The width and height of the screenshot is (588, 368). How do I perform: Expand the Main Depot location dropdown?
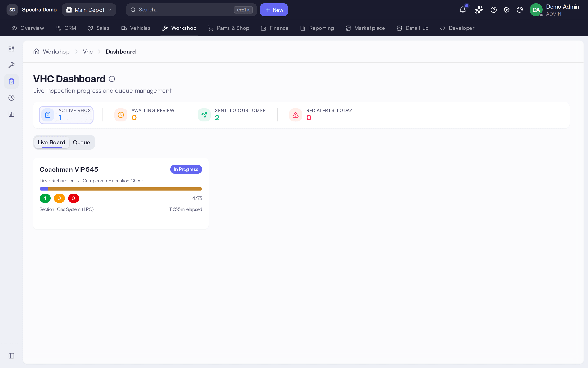pyautogui.click(x=89, y=10)
